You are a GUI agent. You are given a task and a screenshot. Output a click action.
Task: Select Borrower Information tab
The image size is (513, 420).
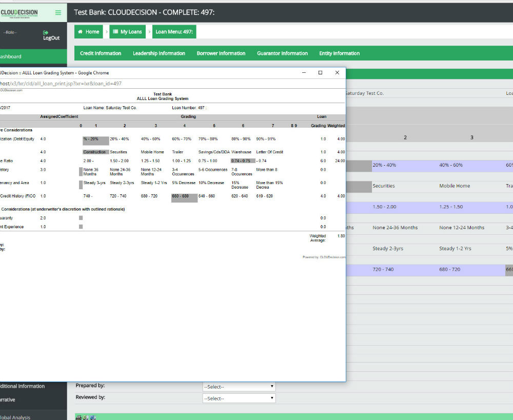(x=221, y=53)
